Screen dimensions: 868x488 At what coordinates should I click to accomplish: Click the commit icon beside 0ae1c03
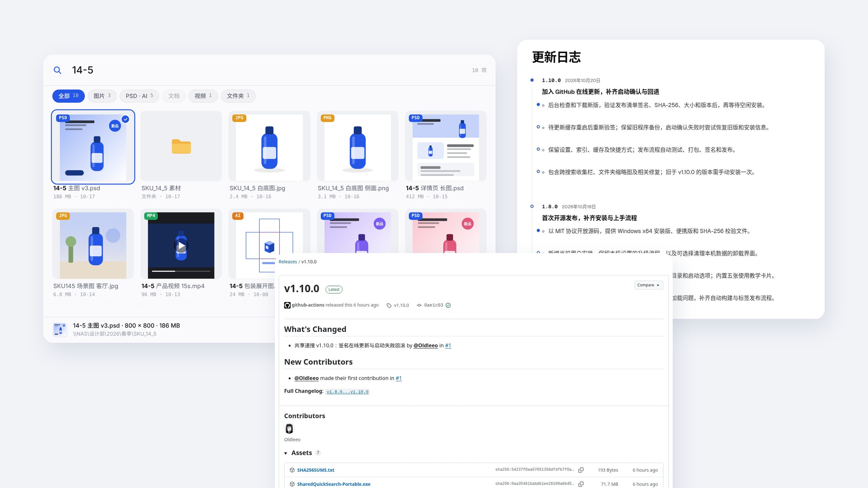[419, 305]
